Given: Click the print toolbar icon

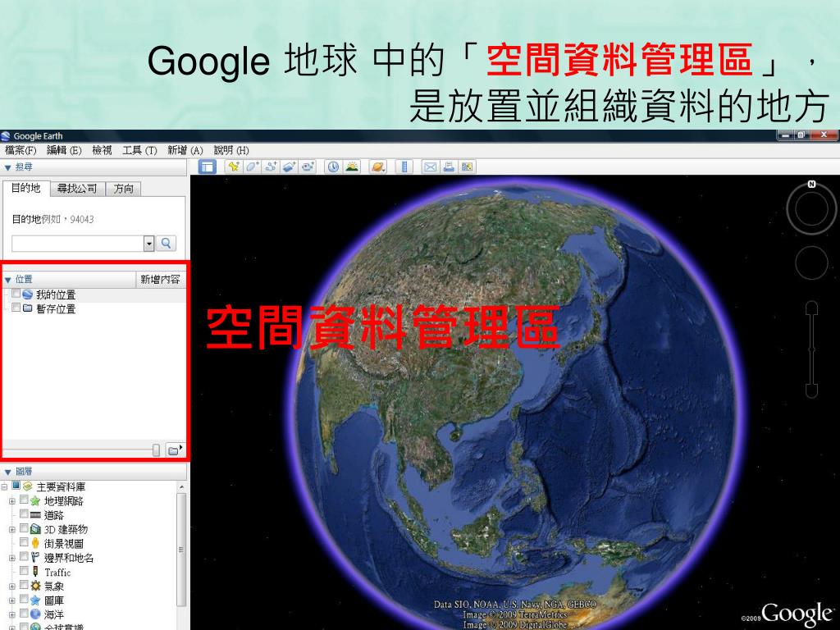Looking at the screenshot, I should pyautogui.click(x=449, y=167).
